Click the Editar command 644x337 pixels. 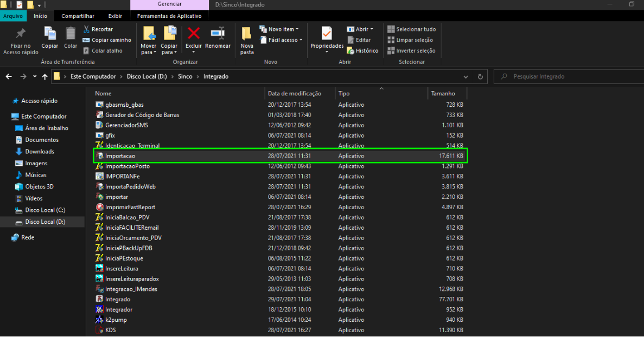[x=359, y=40]
